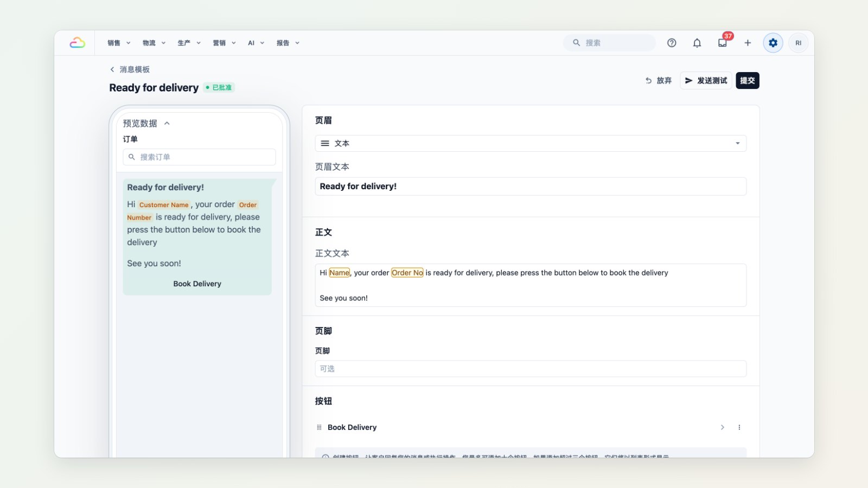The image size is (868, 488).
Task: Open the 生产 menu
Action: 189,43
